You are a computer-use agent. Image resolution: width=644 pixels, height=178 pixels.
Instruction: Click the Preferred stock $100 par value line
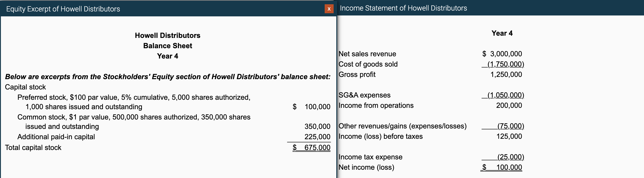click(134, 97)
